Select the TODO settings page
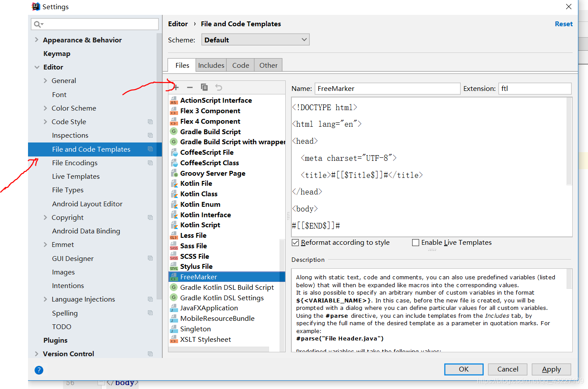The width and height of the screenshot is (588, 389). click(62, 327)
